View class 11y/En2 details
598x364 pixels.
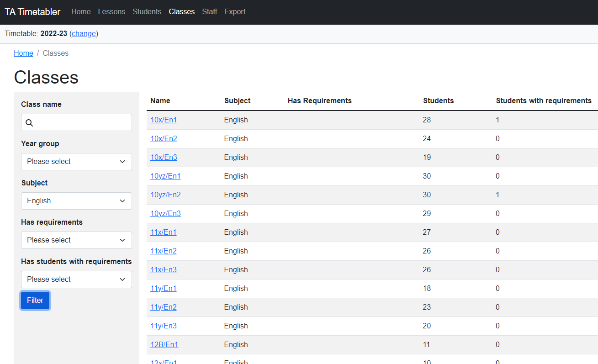pos(164,307)
